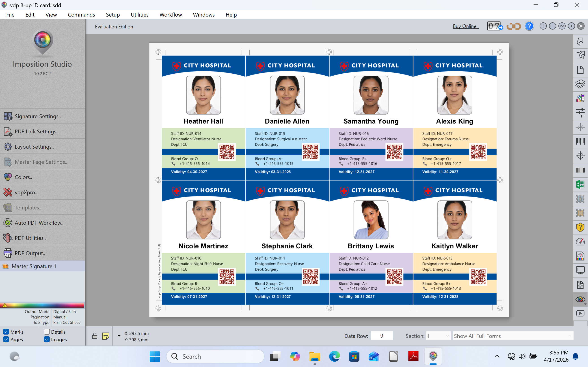Image resolution: width=588 pixels, height=367 pixels.
Task: Click the rainbow color bar
Action: click(43, 305)
